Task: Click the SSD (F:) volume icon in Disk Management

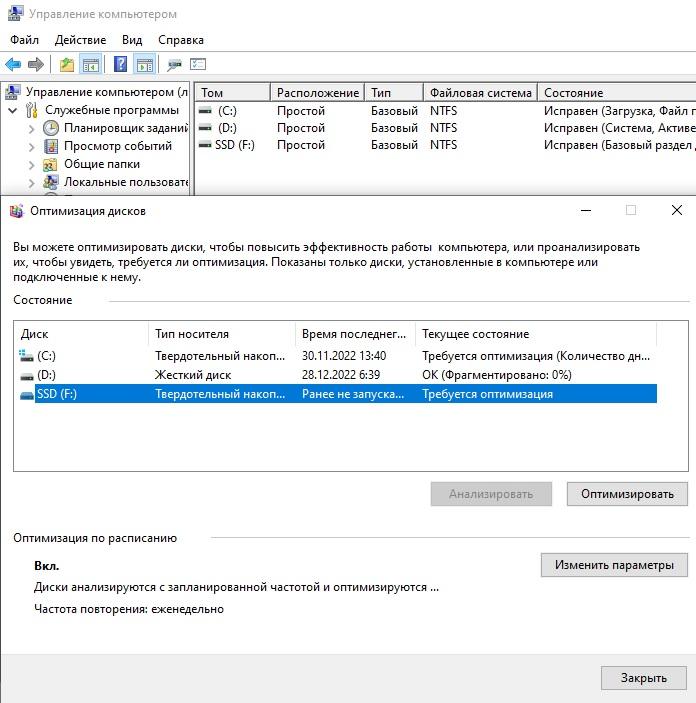Action: click(205, 145)
